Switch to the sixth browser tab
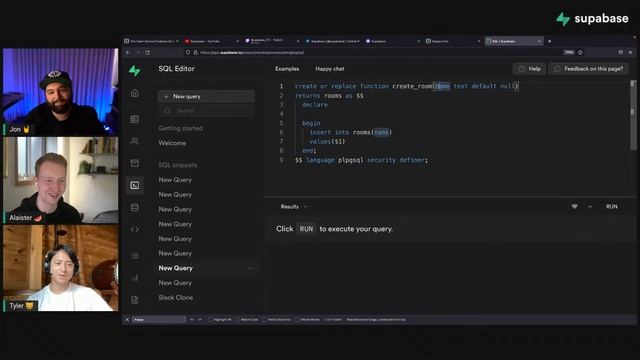Viewport: 640px width, 360px height. pyautogui.click(x=453, y=41)
